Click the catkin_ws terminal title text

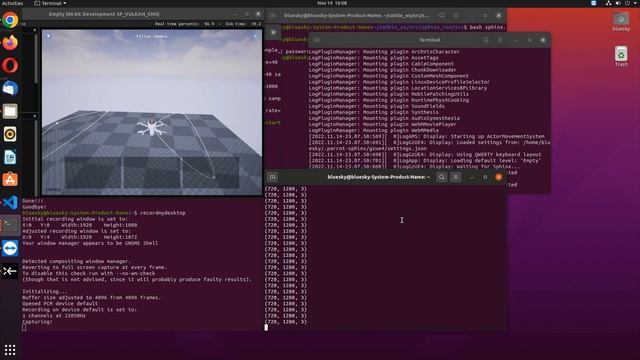(356, 16)
